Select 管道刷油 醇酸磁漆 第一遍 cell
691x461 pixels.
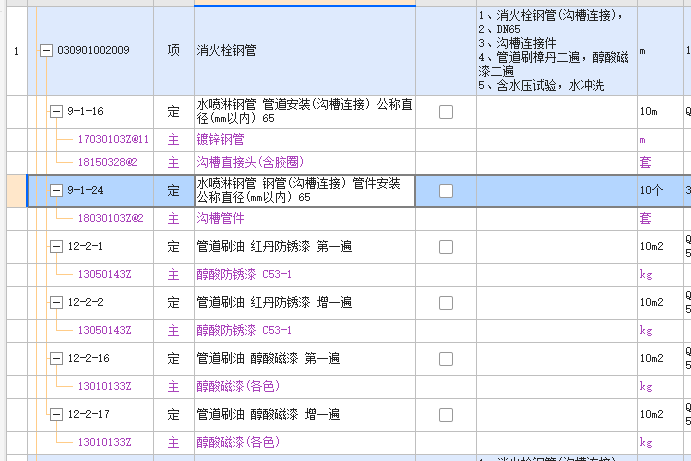tap(305, 359)
